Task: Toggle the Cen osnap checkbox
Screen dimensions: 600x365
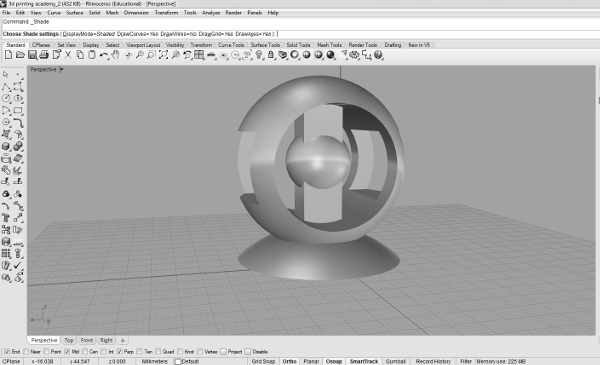Action: tap(85, 352)
